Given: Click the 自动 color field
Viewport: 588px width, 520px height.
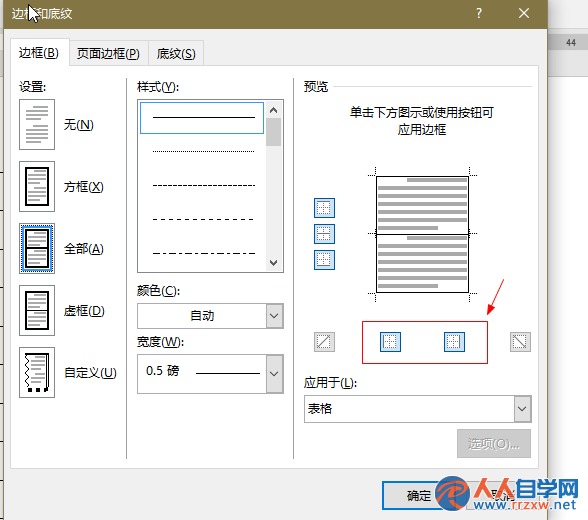Looking at the screenshot, I should click(202, 316).
